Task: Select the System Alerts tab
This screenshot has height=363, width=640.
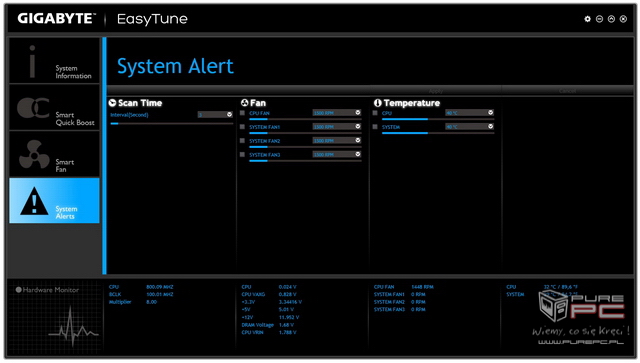Action: tap(54, 200)
